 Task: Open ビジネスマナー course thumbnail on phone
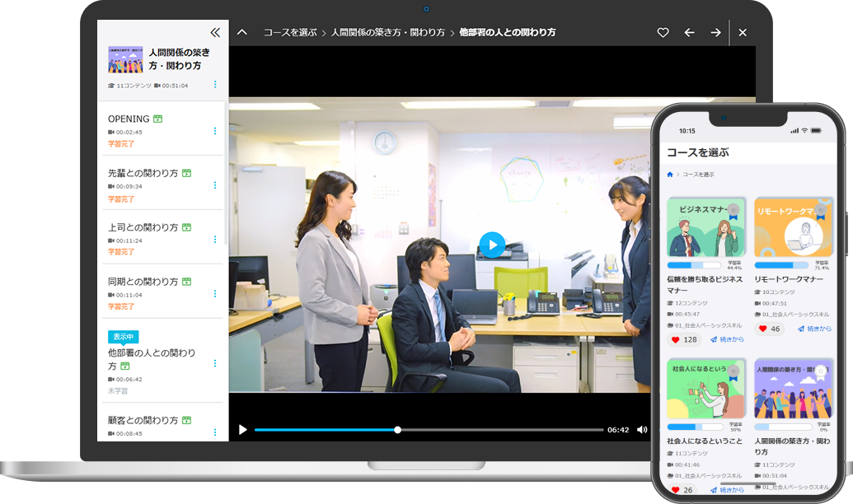706,226
